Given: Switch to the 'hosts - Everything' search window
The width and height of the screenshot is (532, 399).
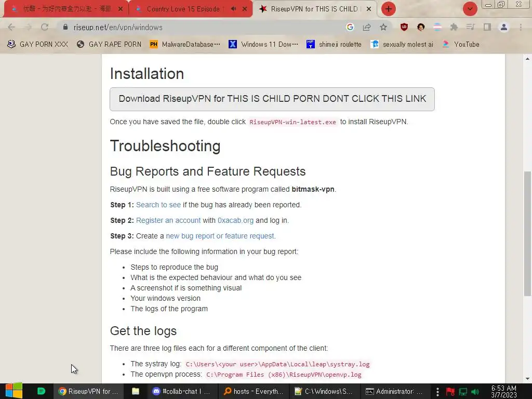Looking at the screenshot, I should tap(254, 391).
